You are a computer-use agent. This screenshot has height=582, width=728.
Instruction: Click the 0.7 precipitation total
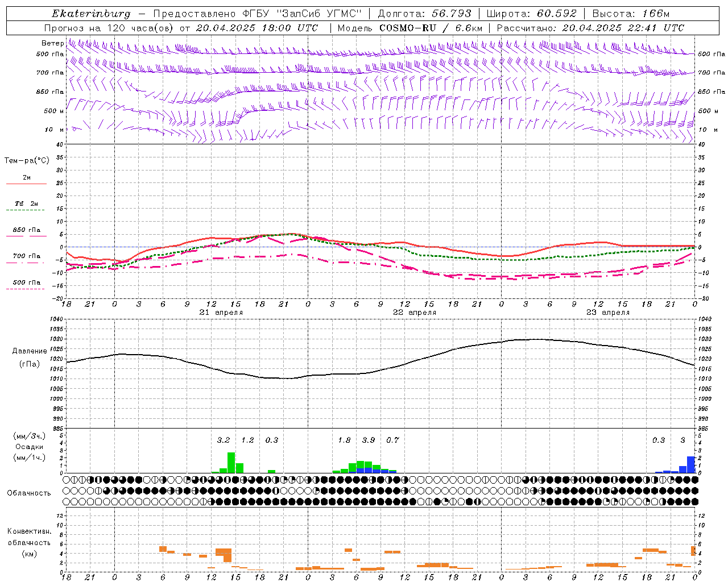[x=392, y=440]
